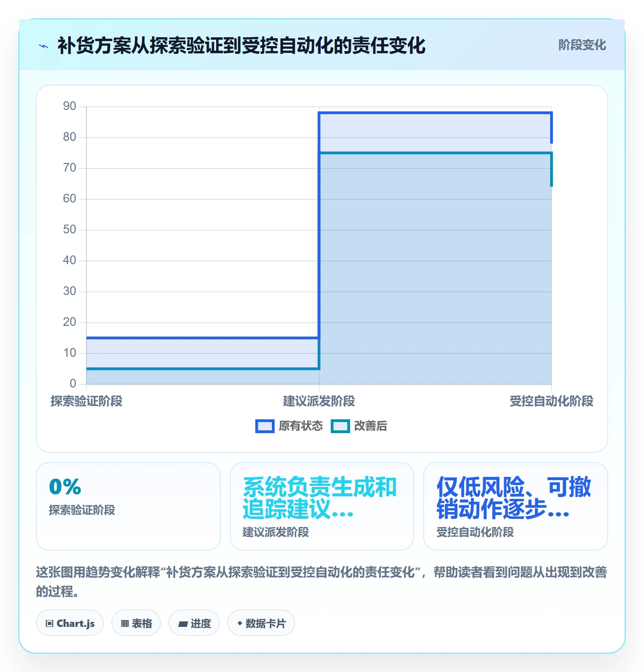Click the 改善后 legend label

tap(370, 426)
